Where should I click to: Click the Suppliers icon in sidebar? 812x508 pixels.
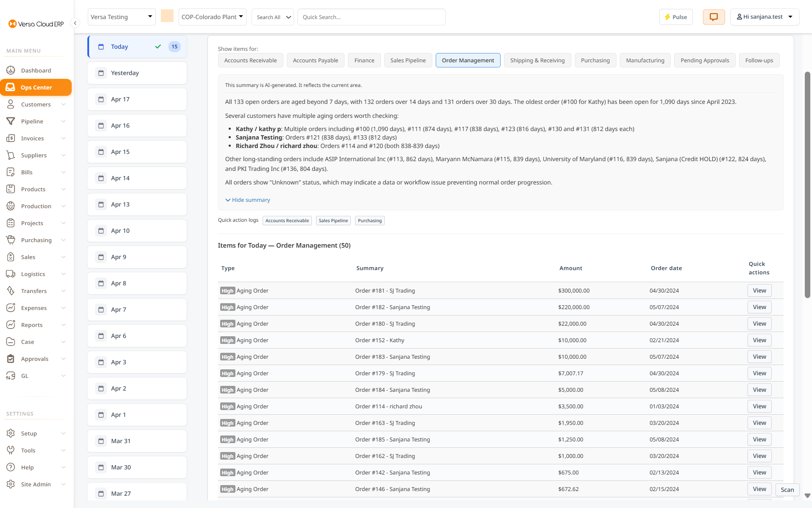pos(11,155)
